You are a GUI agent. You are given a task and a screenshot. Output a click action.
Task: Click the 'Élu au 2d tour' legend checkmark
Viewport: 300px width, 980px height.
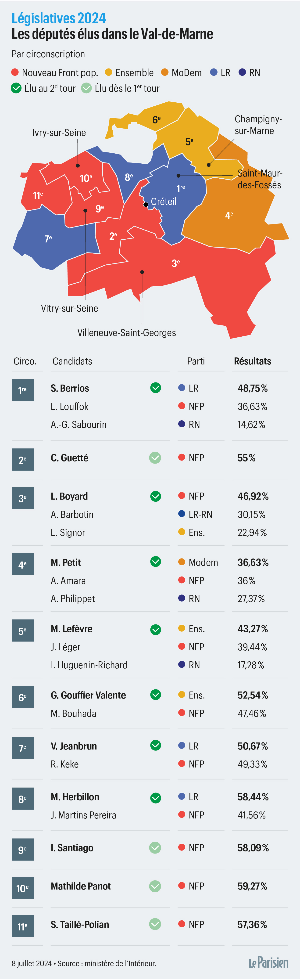(x=16, y=88)
